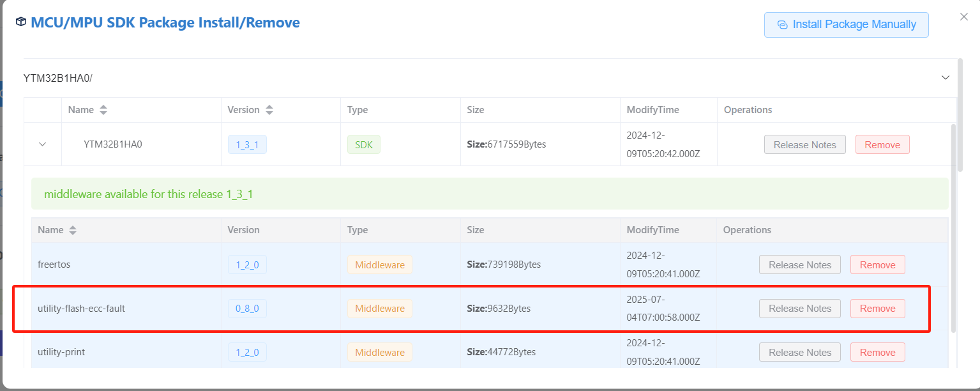Click the Install Package Manually button
Viewport: 980px width, 391px height.
(x=846, y=25)
